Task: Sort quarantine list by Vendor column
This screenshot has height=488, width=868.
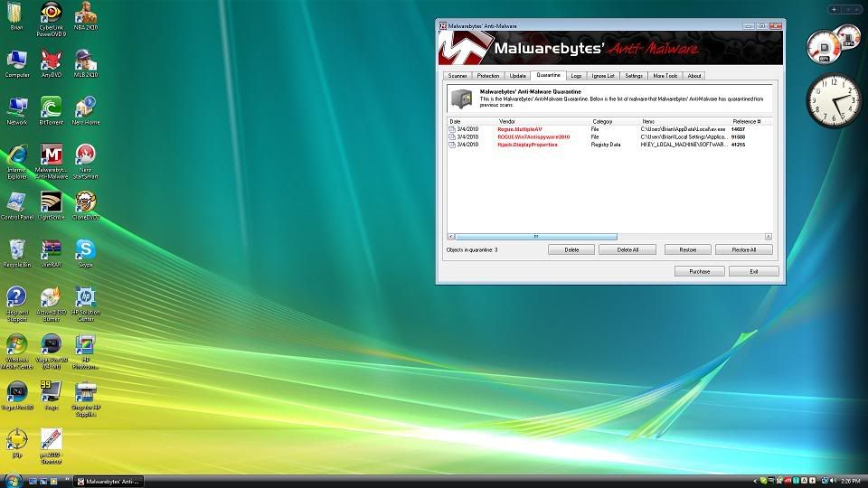Action: click(543, 122)
